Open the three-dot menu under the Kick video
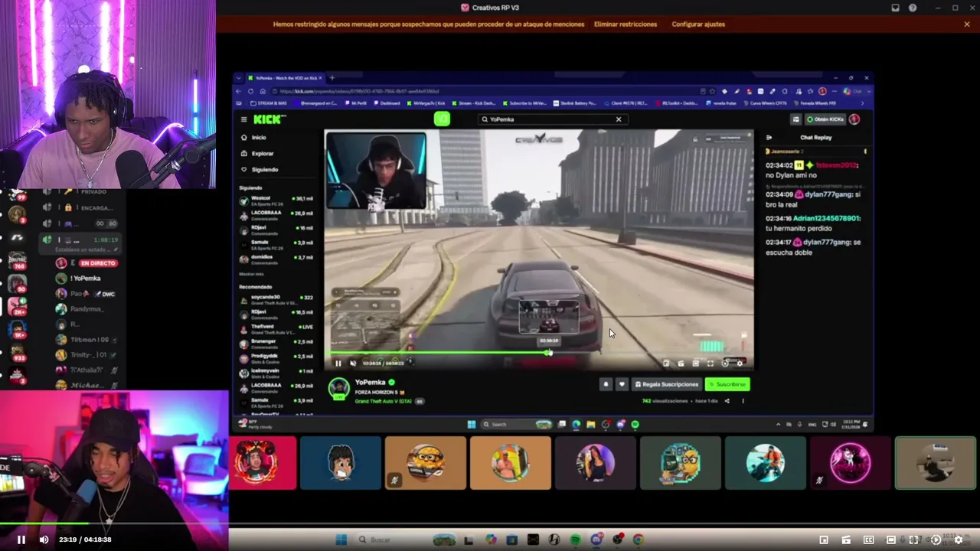Image resolution: width=980 pixels, height=551 pixels. [x=743, y=401]
